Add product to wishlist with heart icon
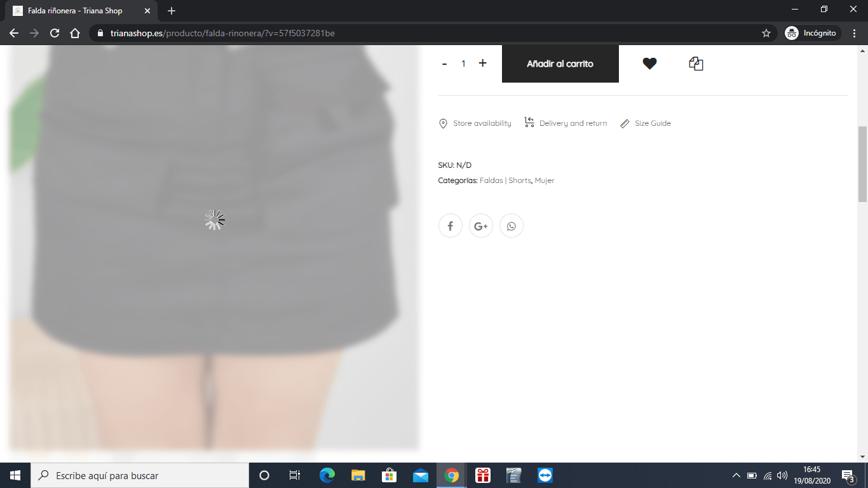868x488 pixels. tap(649, 64)
